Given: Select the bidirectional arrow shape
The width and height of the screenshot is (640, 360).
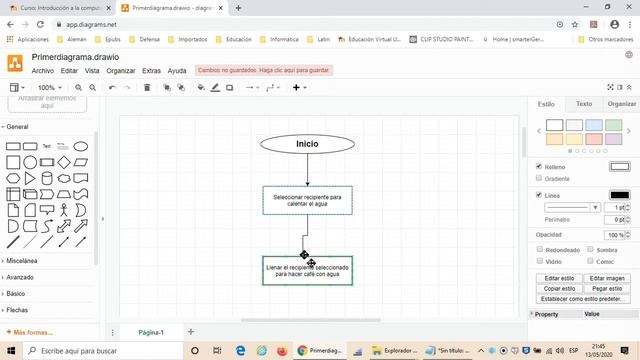Looking at the screenshot, I should (64, 226).
